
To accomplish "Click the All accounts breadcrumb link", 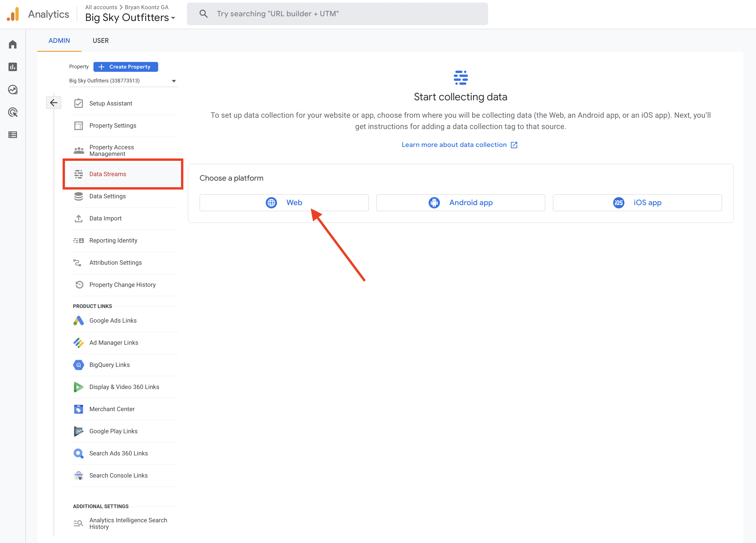I will (101, 7).
